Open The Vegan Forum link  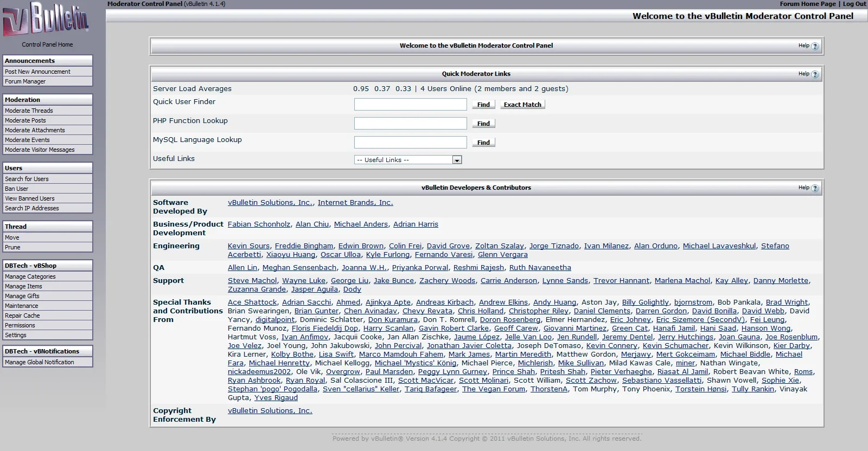(494, 389)
